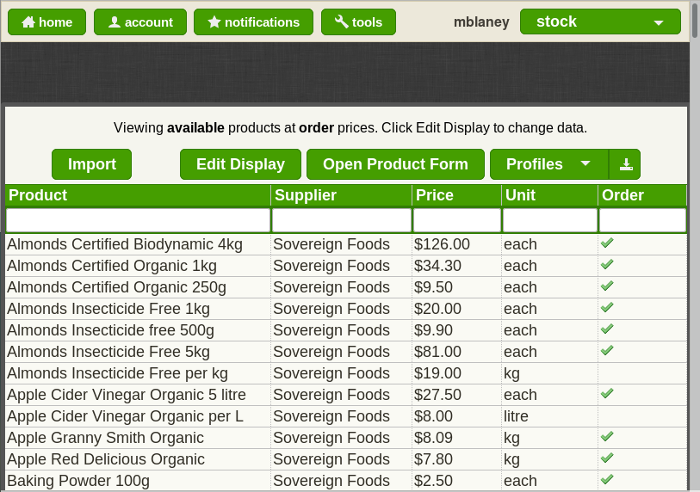Click the litre unit cell
Screen dimensions: 700x492
pos(550,416)
